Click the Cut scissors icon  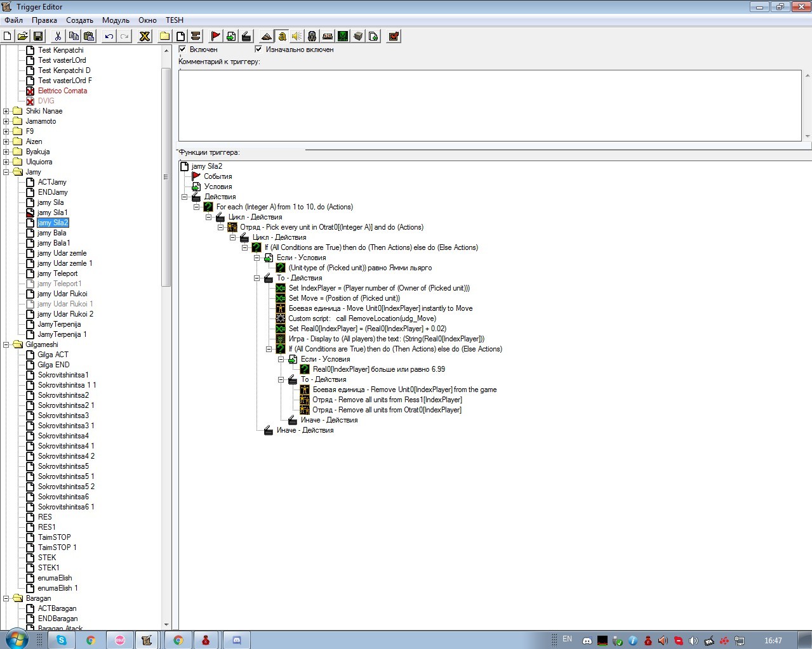[x=58, y=36]
